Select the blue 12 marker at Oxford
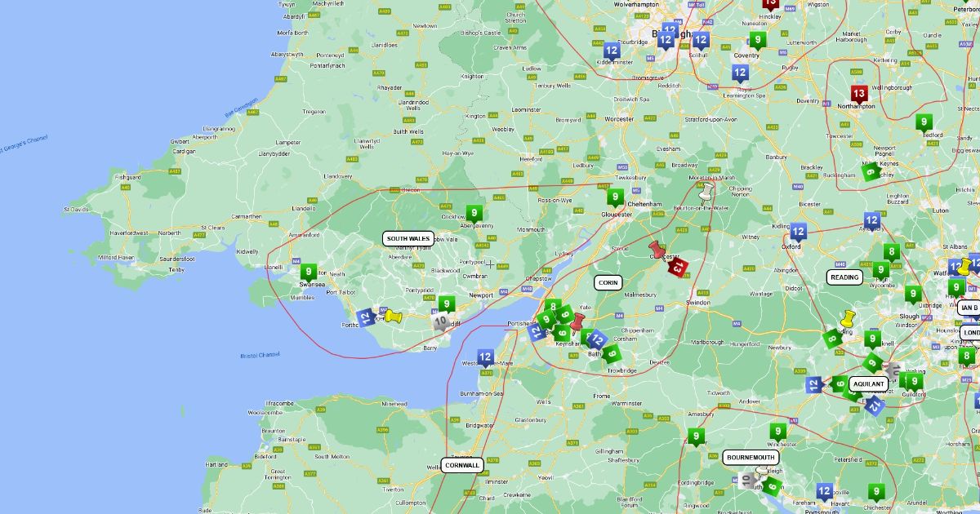980x514 pixels. click(798, 231)
